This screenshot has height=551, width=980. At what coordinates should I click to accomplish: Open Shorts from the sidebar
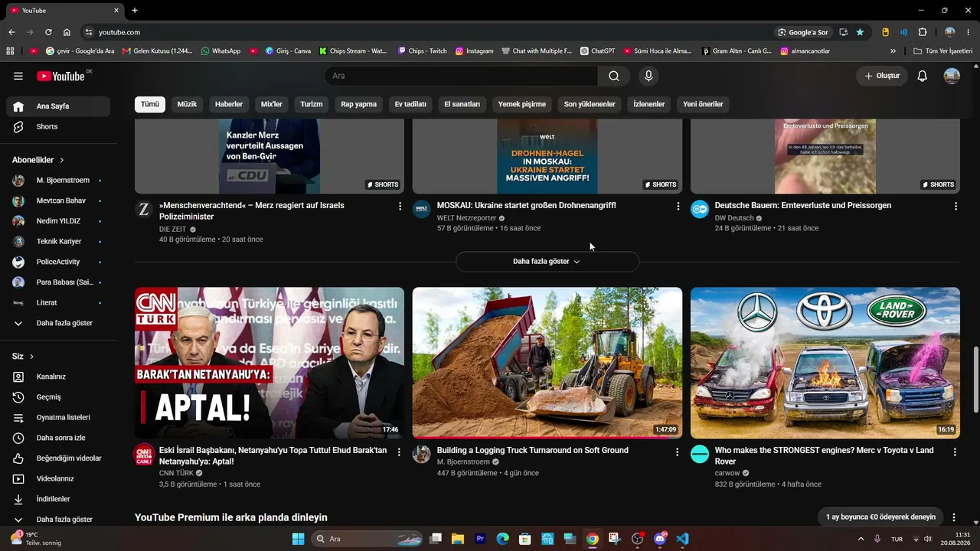pos(58,126)
